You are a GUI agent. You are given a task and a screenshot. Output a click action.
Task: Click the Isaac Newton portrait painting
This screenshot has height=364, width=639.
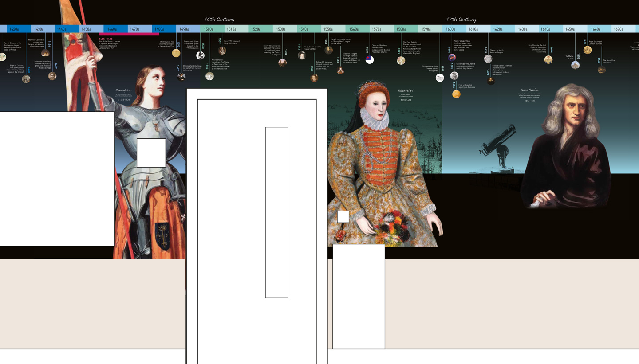(x=566, y=146)
